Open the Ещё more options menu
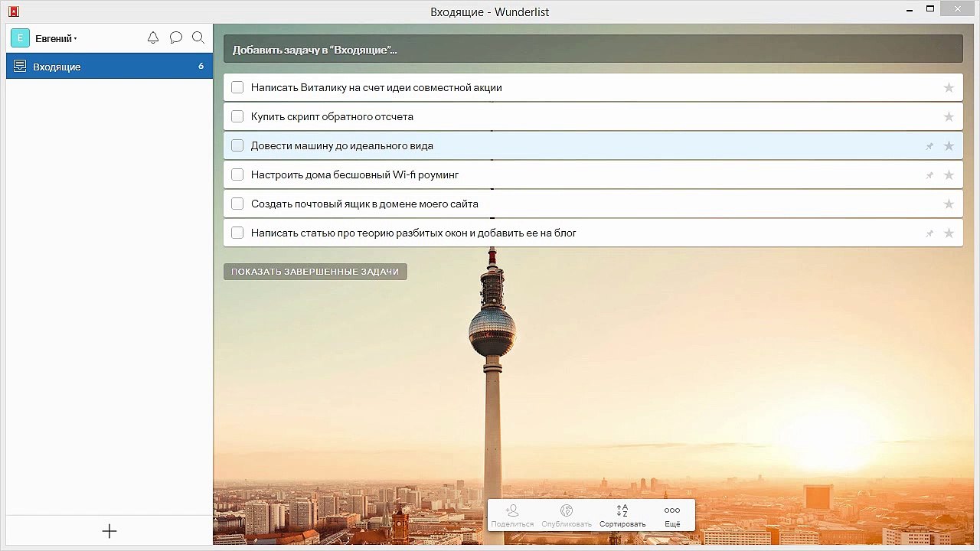Viewport: 980px width, 551px height. [672, 515]
